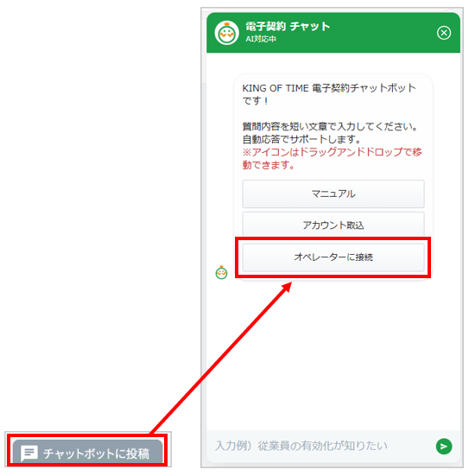
Task: Click the 動できます red text ending
Action: (269, 165)
